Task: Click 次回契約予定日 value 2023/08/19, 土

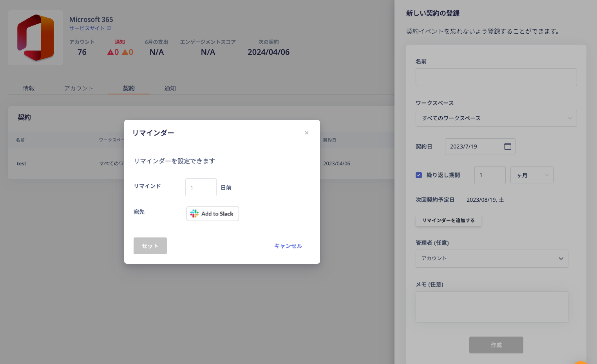Action: coord(485,200)
